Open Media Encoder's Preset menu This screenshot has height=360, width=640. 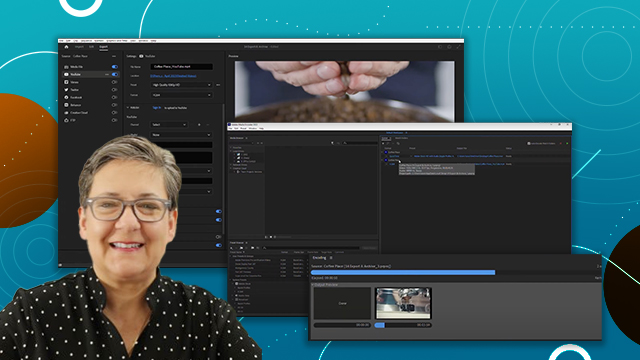tap(243, 129)
